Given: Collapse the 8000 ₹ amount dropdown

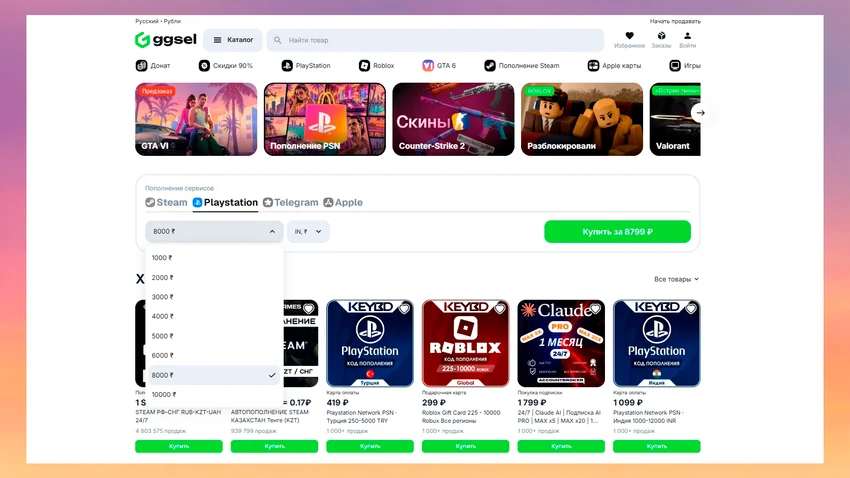Looking at the screenshot, I should coord(214,231).
